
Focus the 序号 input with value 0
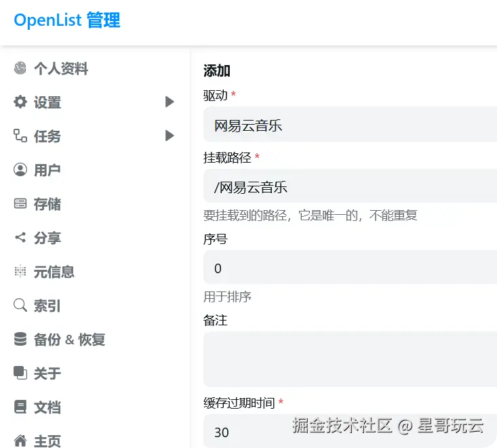pos(350,267)
